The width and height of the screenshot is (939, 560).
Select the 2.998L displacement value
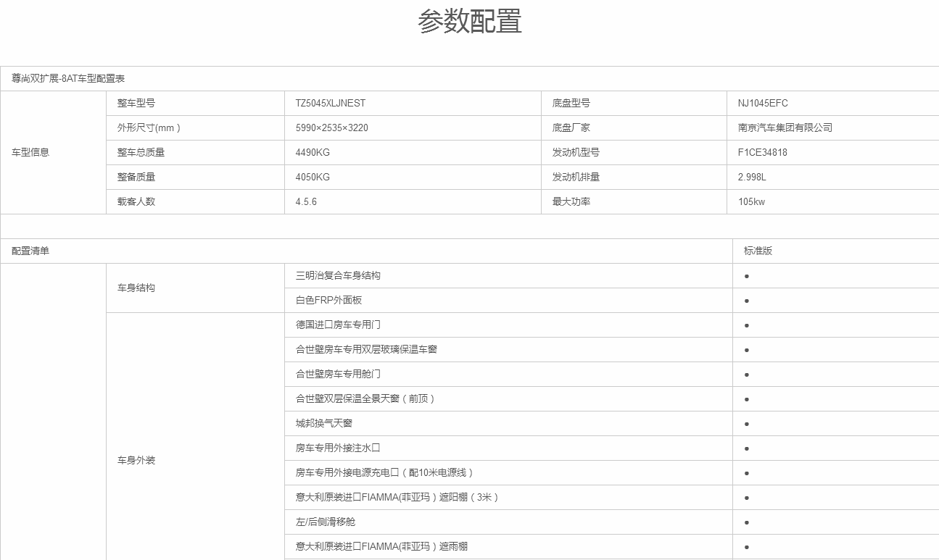tap(752, 177)
